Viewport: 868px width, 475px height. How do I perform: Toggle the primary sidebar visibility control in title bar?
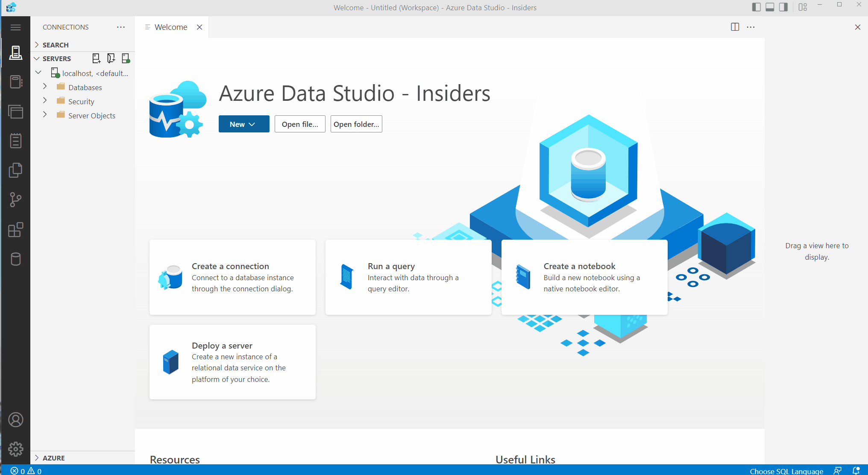(x=756, y=7)
